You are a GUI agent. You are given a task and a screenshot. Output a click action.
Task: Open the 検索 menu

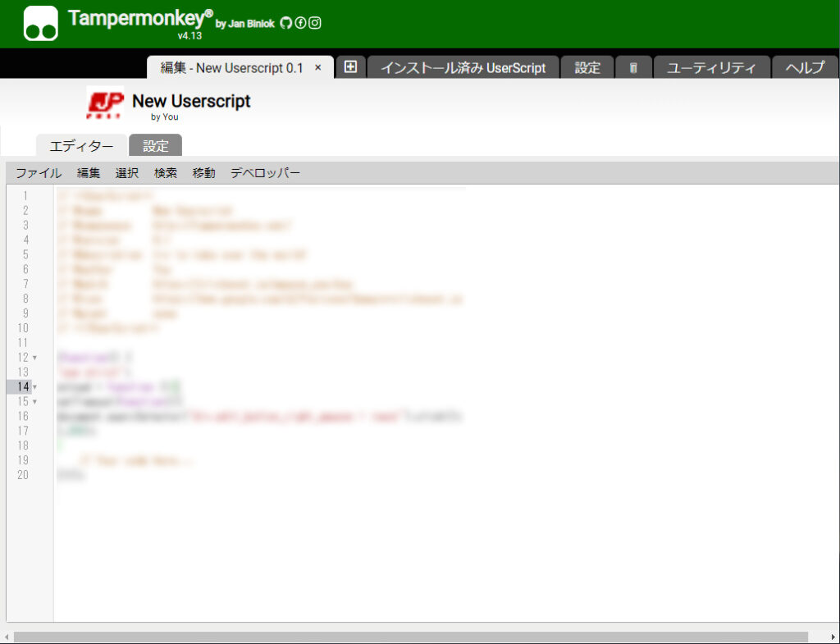[166, 173]
